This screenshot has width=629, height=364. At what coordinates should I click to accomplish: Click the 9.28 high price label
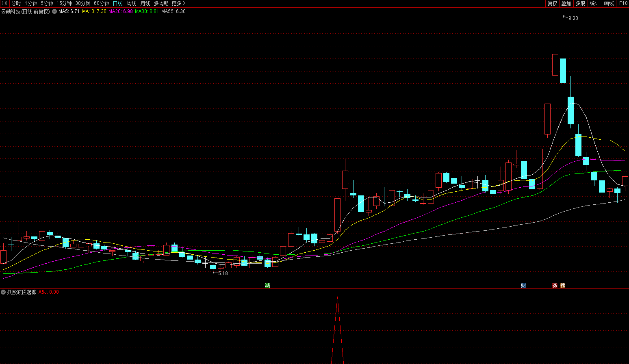point(573,18)
